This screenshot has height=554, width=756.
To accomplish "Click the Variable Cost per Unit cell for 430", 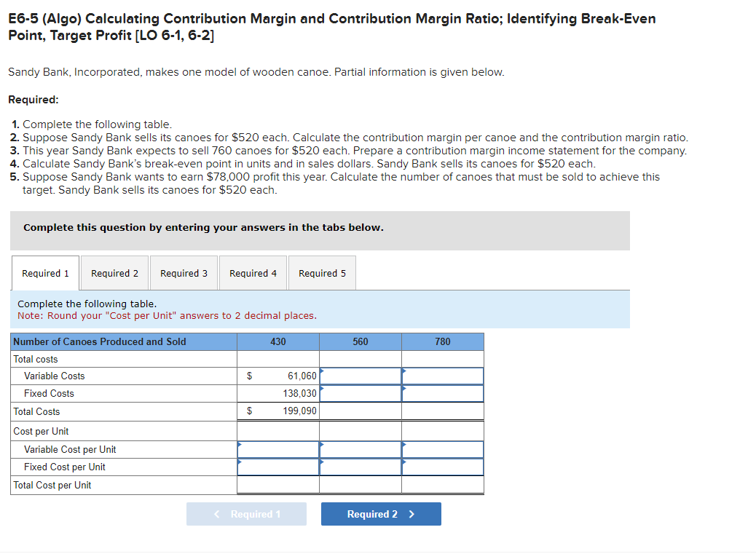I will point(277,449).
